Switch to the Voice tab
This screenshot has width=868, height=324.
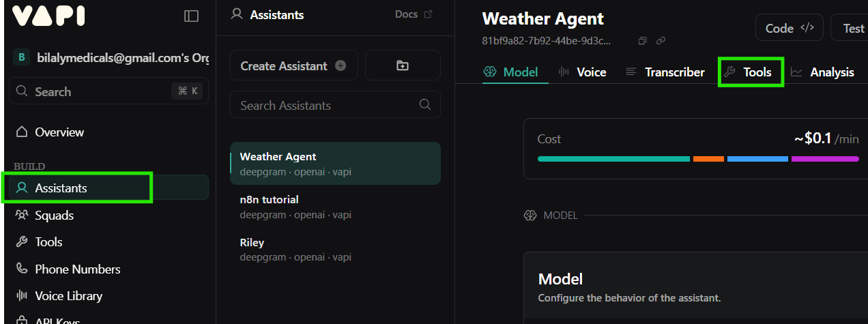[582, 72]
